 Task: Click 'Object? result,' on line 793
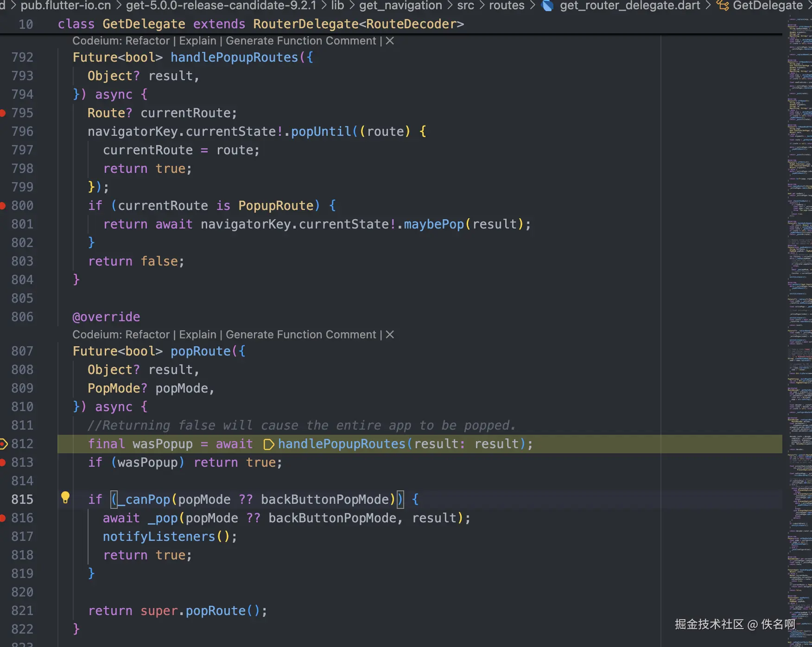144,76
